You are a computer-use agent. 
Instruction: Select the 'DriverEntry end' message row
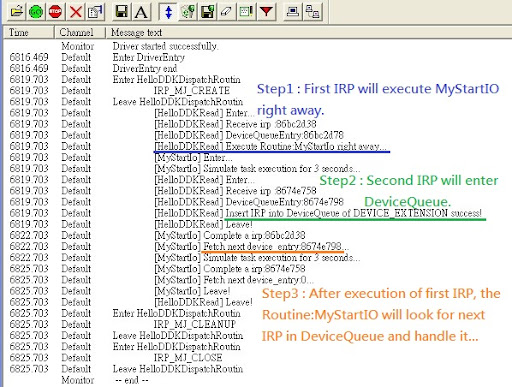tap(145, 68)
